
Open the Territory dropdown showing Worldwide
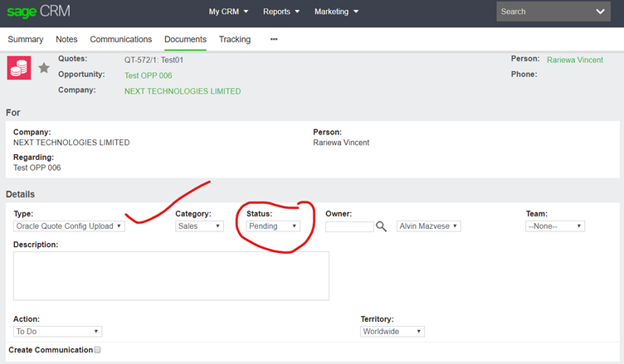coord(392,331)
